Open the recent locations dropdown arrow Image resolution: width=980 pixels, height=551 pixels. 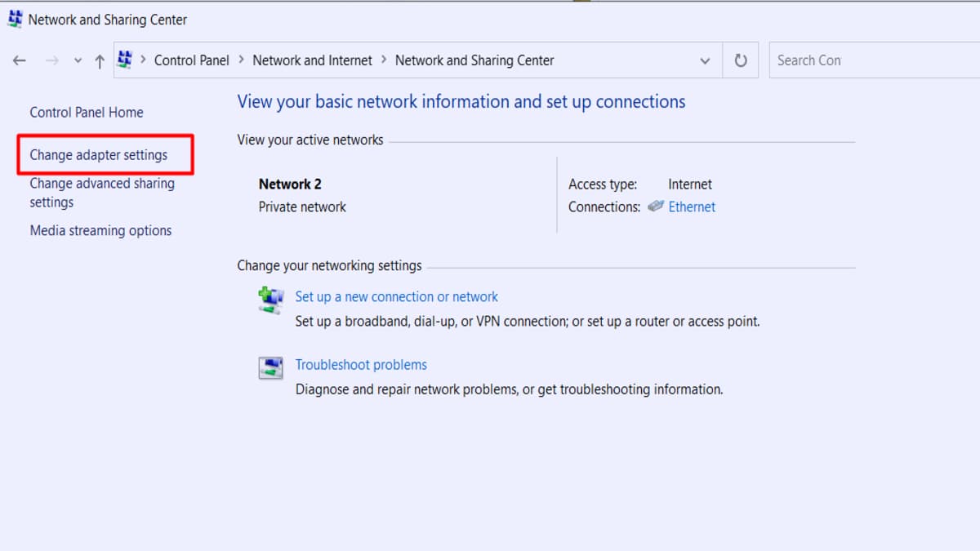[x=78, y=60]
